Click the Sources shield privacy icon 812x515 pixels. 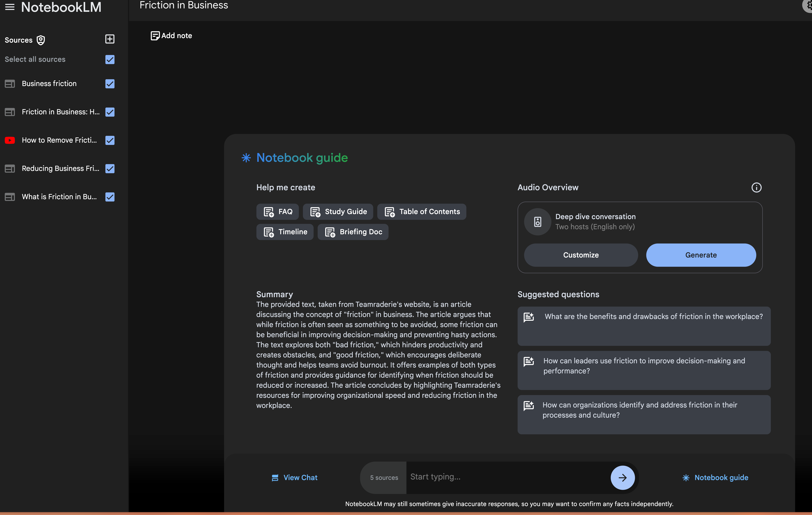(x=41, y=40)
